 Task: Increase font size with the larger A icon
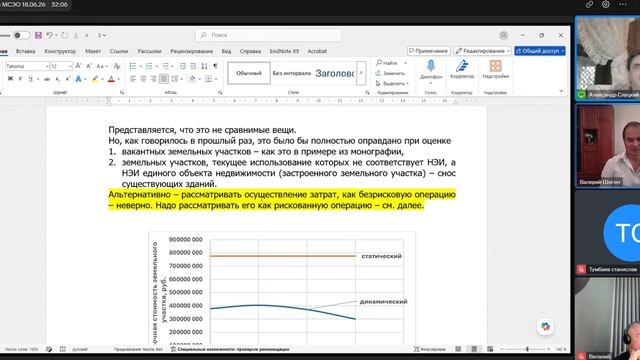(x=78, y=66)
